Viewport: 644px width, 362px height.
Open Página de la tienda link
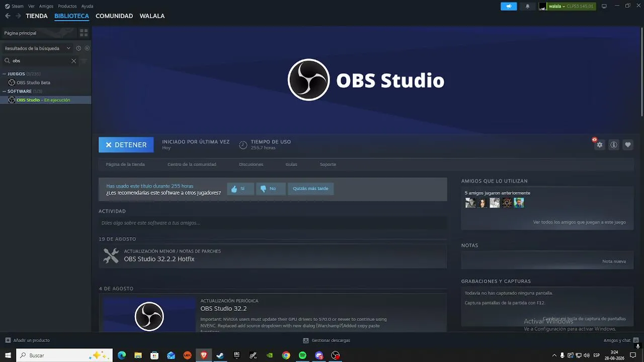[x=125, y=164]
